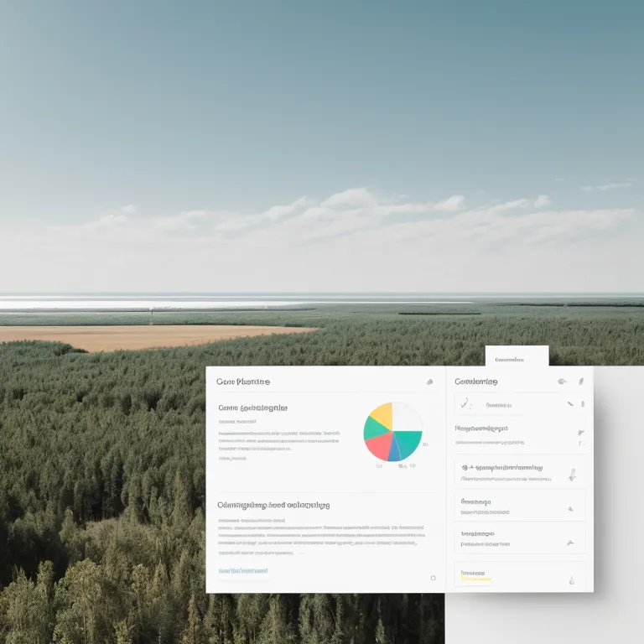Open the vertical dots menu in the first right-panel row
Screen dimensions: 644x644
click(582, 404)
